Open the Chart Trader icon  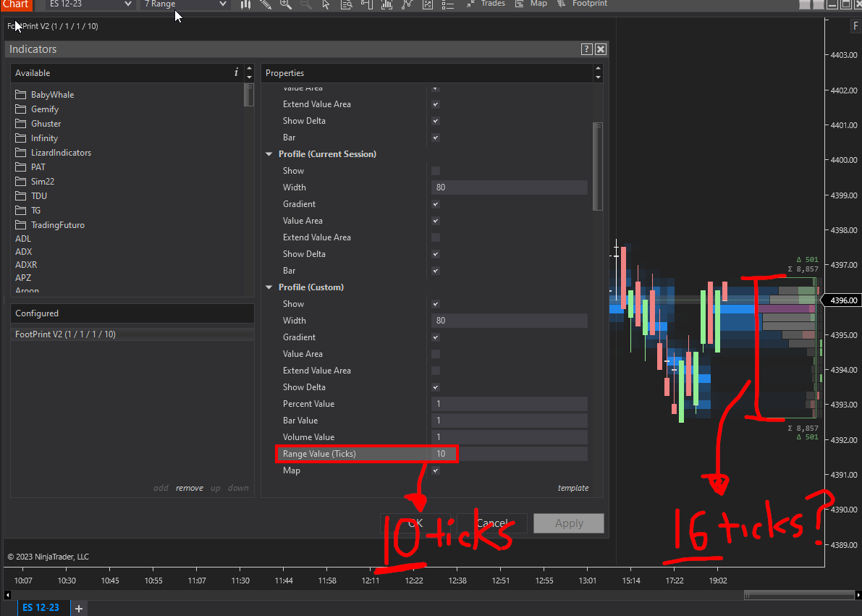pyautogui.click(x=367, y=4)
